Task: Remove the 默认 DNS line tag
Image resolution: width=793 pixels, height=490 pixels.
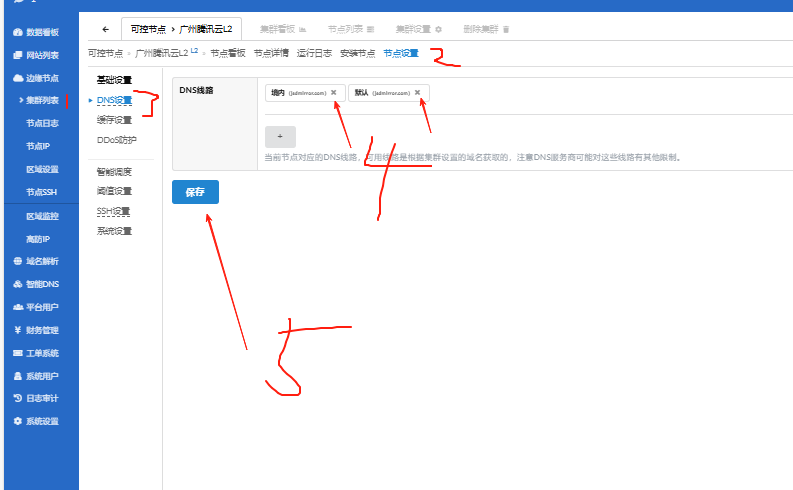Action: [418, 93]
